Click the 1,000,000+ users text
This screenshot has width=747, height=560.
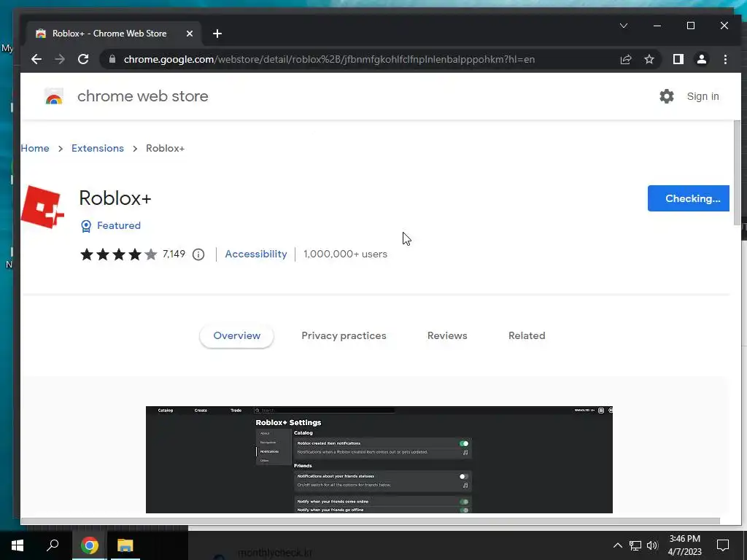point(345,254)
